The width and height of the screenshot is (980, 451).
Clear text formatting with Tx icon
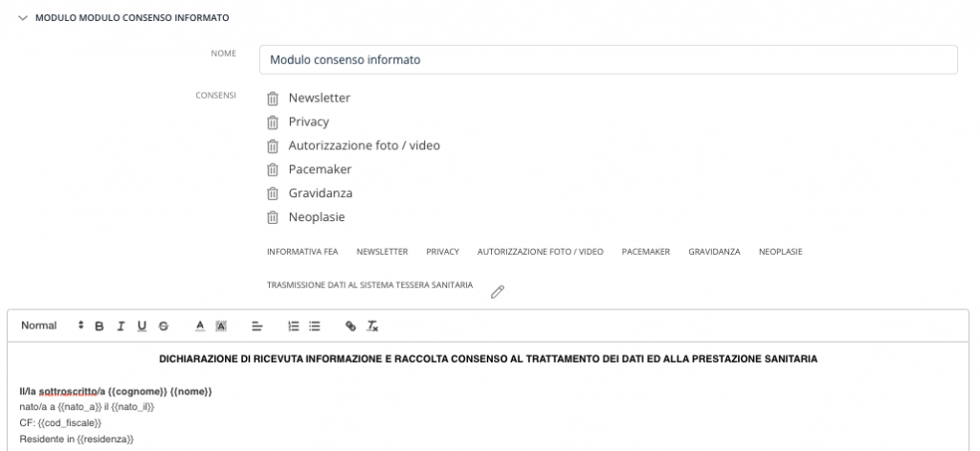pos(372,326)
